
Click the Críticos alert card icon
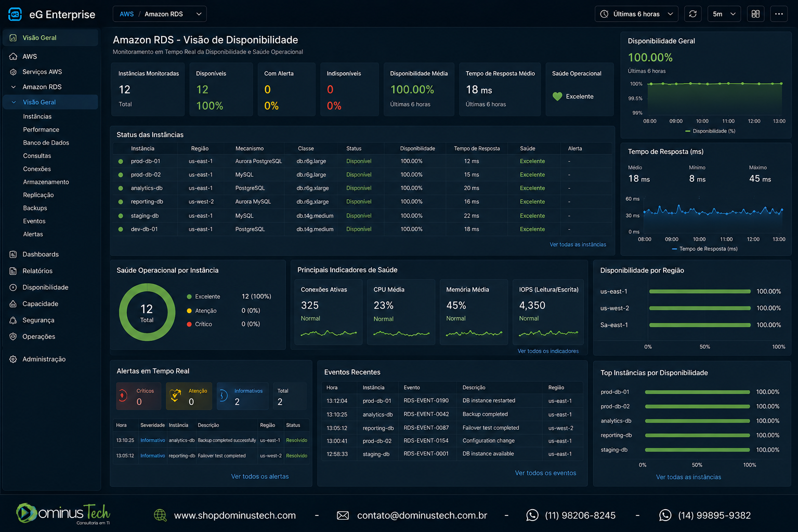(123, 396)
